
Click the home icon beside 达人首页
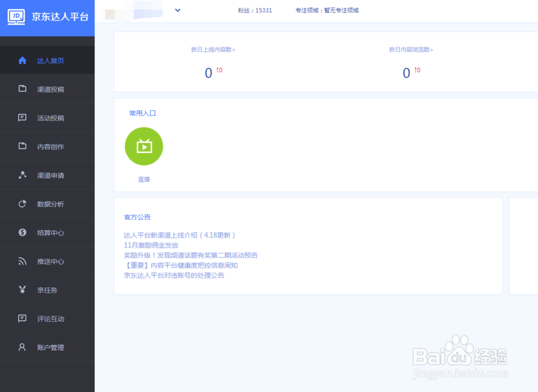[22, 60]
